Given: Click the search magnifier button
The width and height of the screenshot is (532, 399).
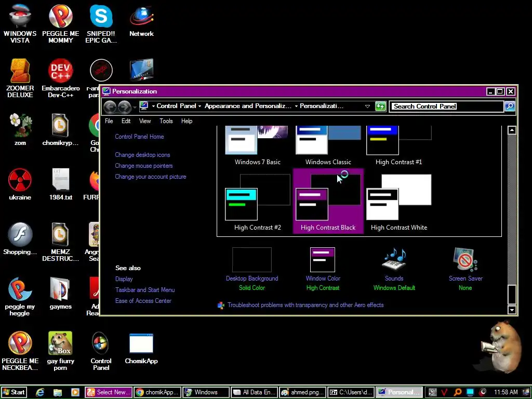Looking at the screenshot, I should (x=510, y=106).
